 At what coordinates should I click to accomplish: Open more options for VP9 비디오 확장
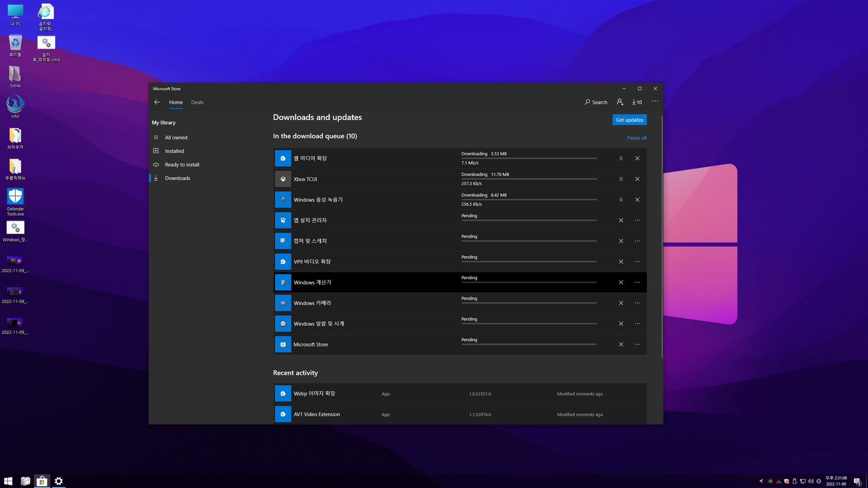[x=637, y=262]
